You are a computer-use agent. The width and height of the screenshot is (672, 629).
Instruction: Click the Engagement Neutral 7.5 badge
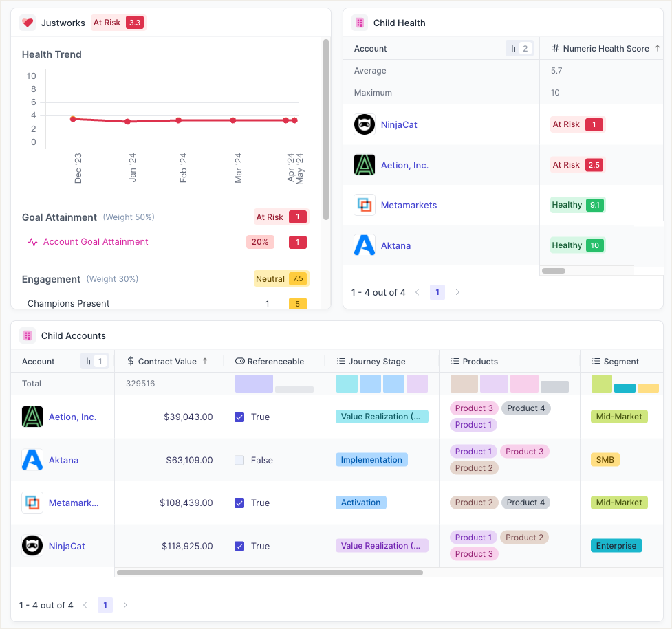pos(281,279)
